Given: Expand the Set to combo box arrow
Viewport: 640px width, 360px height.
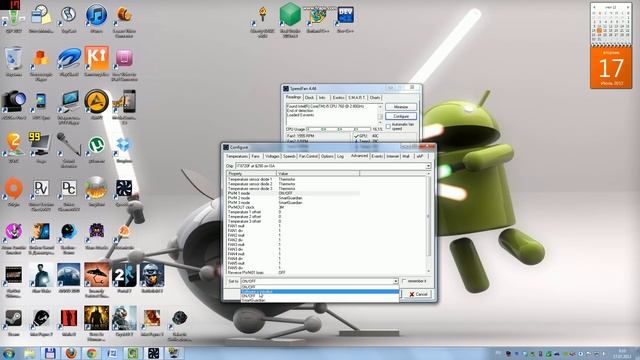Looking at the screenshot, I should tap(395, 281).
